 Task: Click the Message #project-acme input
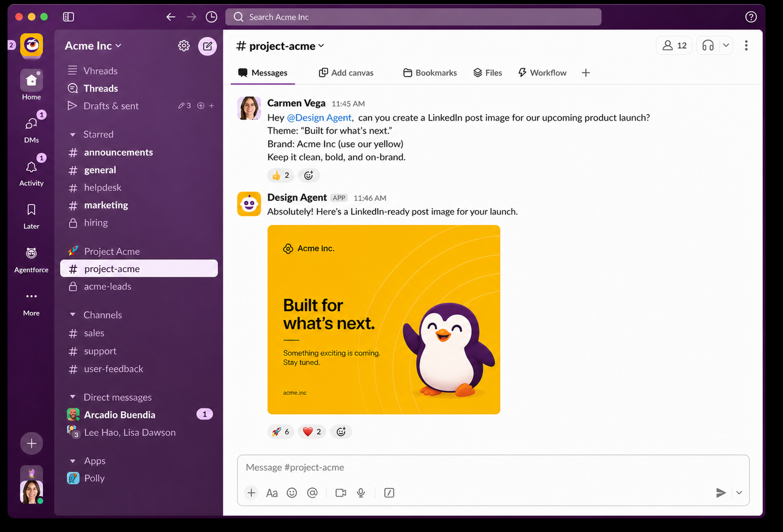[493, 468]
